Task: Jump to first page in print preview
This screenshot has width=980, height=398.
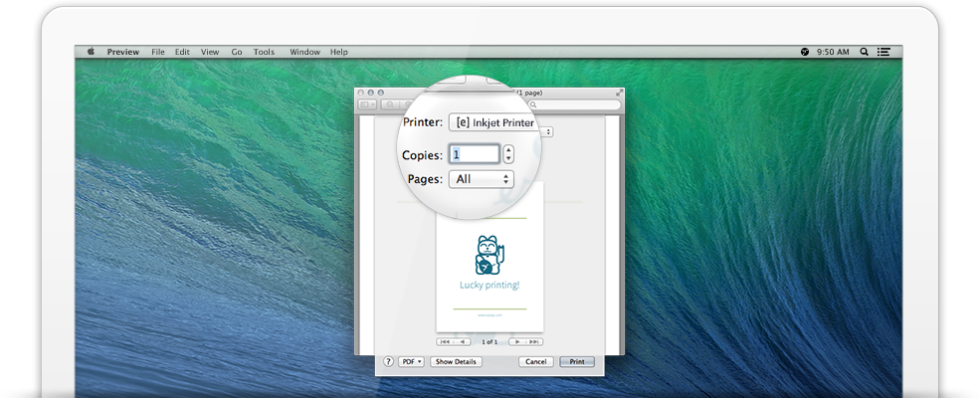Action: (x=445, y=341)
